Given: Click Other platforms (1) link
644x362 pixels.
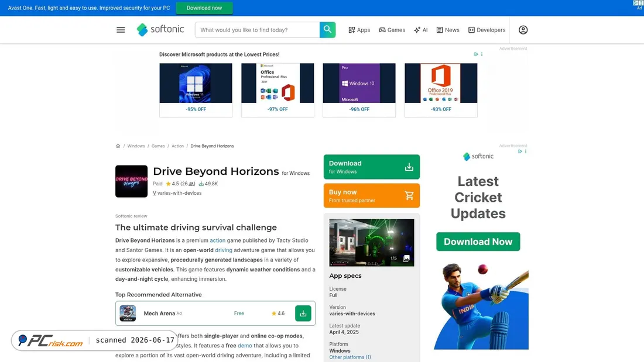Looking at the screenshot, I should pos(350,357).
